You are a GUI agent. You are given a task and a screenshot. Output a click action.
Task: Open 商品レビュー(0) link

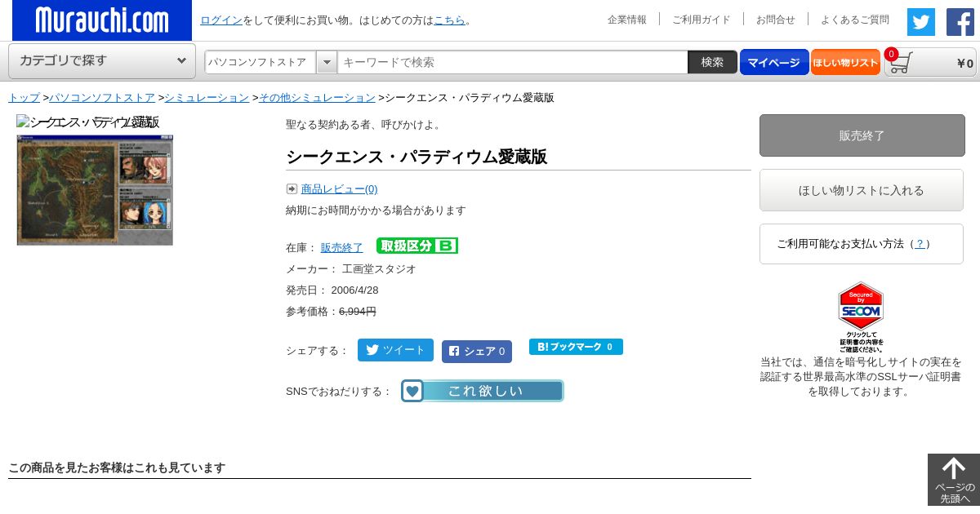point(340,189)
